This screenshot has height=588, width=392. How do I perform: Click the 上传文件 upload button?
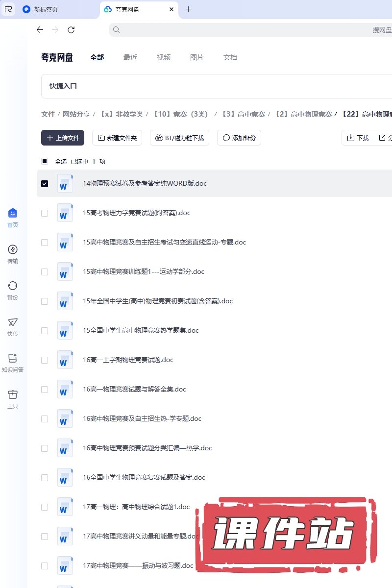(x=63, y=138)
